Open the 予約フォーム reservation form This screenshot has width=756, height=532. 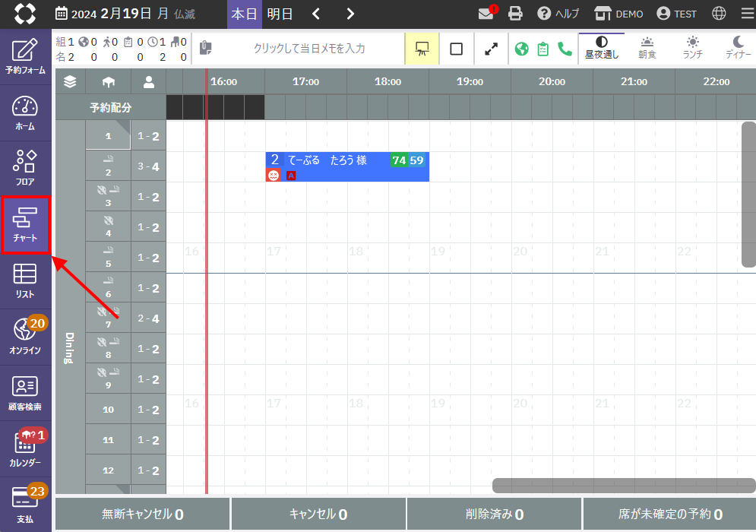point(25,56)
